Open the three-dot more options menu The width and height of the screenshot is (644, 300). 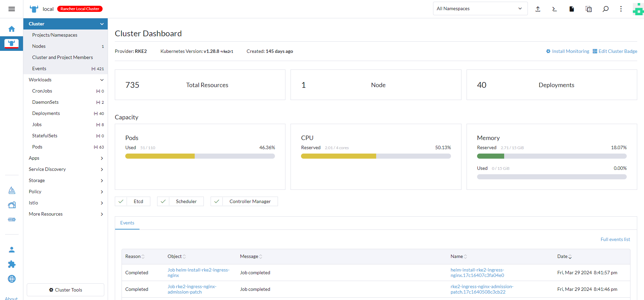tap(621, 9)
